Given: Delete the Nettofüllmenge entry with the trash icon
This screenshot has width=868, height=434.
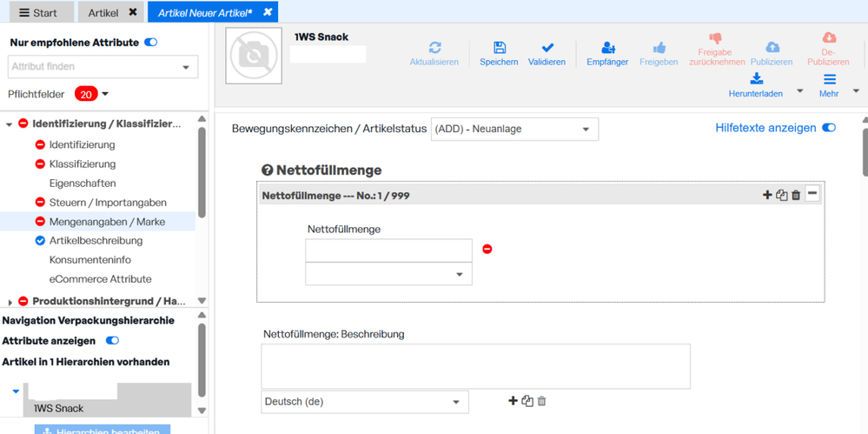Looking at the screenshot, I should tap(796, 195).
